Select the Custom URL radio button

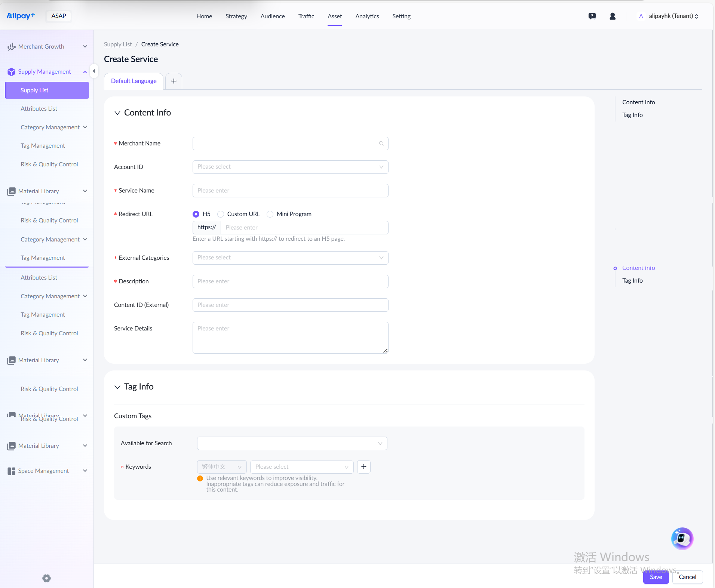coord(221,214)
